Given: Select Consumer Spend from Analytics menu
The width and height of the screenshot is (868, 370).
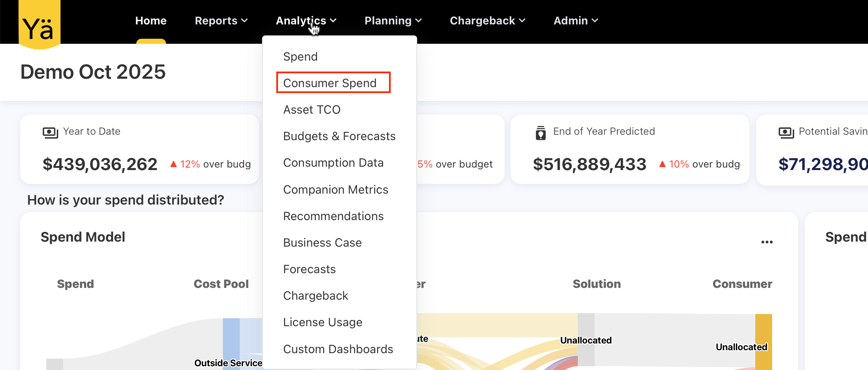Looking at the screenshot, I should 330,83.
